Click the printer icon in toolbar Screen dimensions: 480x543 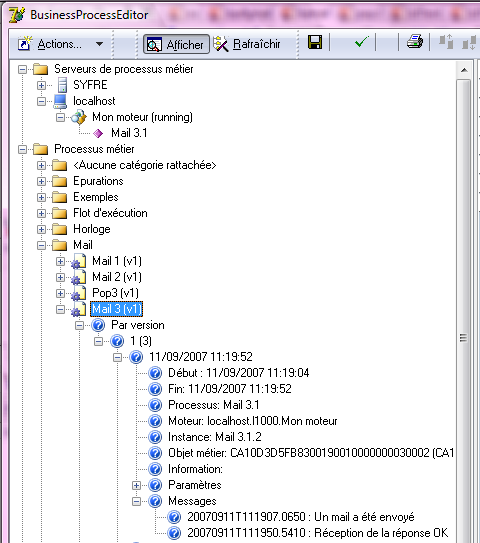coord(415,42)
